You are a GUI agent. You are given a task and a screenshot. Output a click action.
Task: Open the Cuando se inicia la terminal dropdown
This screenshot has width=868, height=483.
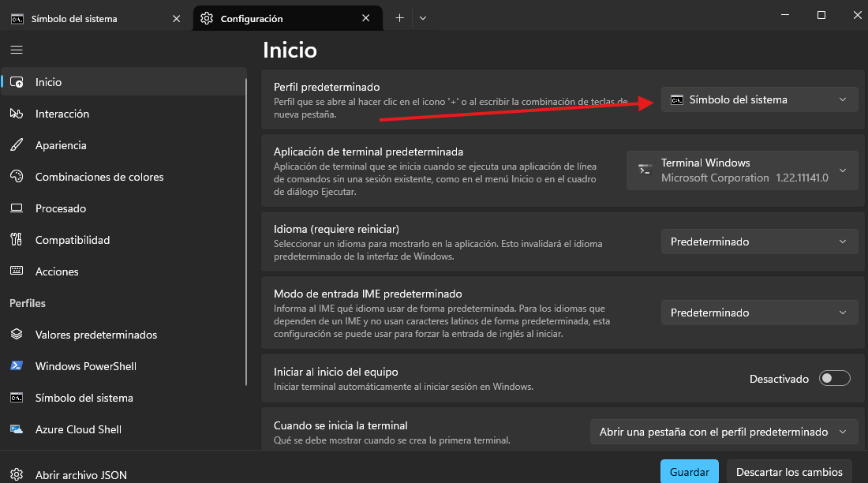724,432
